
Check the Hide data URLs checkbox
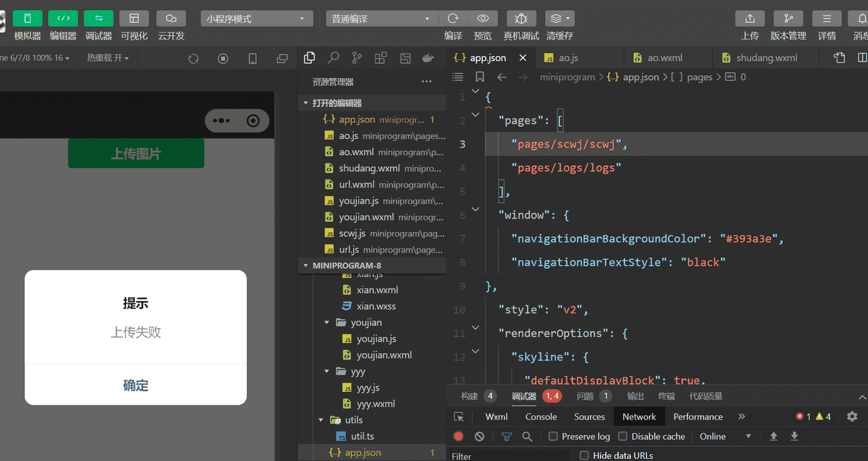(585, 456)
